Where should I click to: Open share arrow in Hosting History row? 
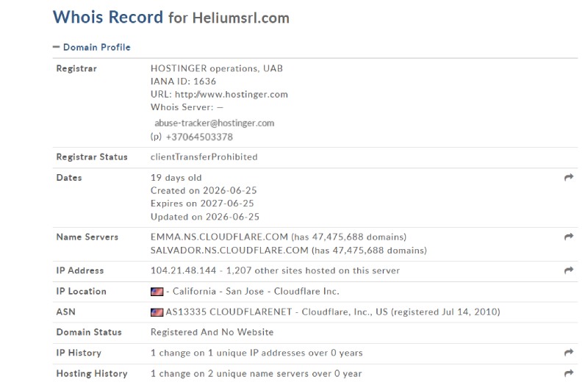coord(569,373)
